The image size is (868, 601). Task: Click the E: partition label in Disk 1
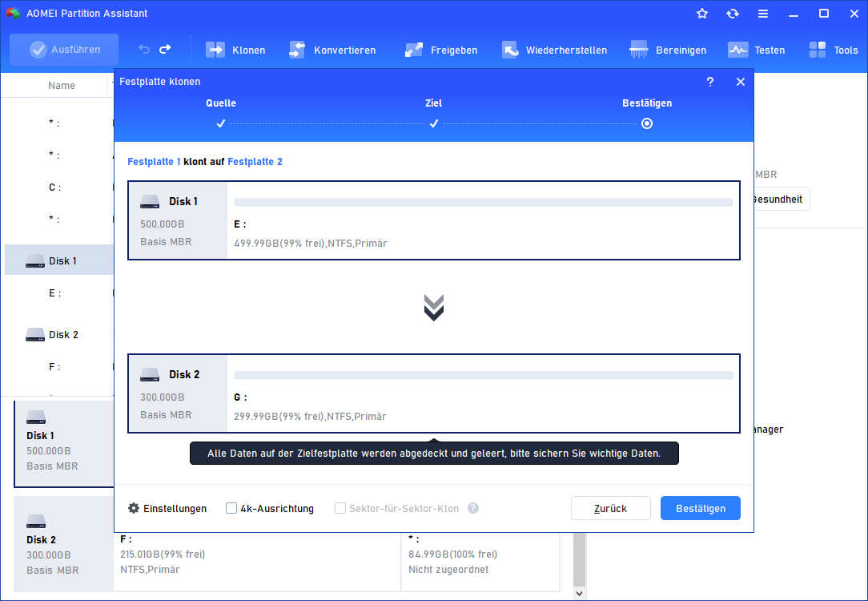240,224
